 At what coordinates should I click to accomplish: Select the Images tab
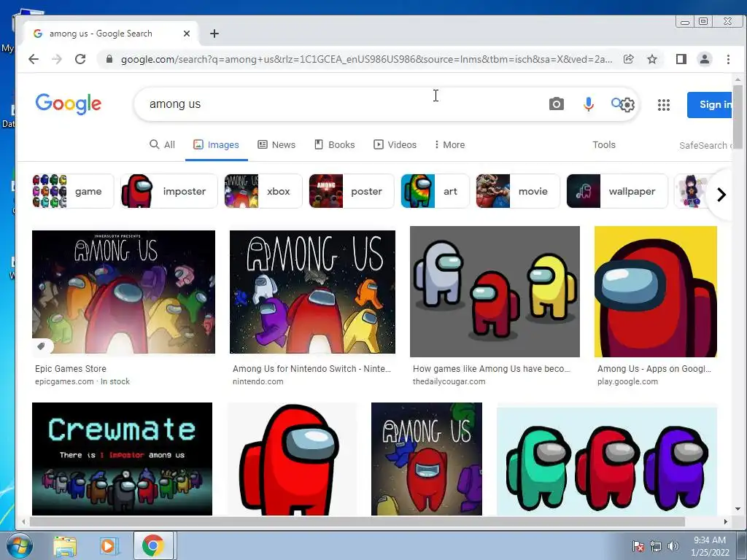[x=216, y=145]
